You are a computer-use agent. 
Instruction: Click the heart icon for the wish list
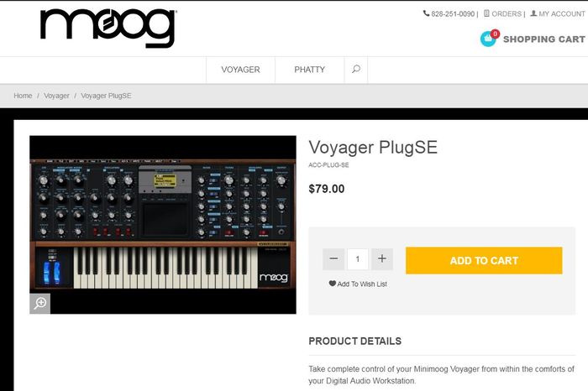(x=333, y=284)
